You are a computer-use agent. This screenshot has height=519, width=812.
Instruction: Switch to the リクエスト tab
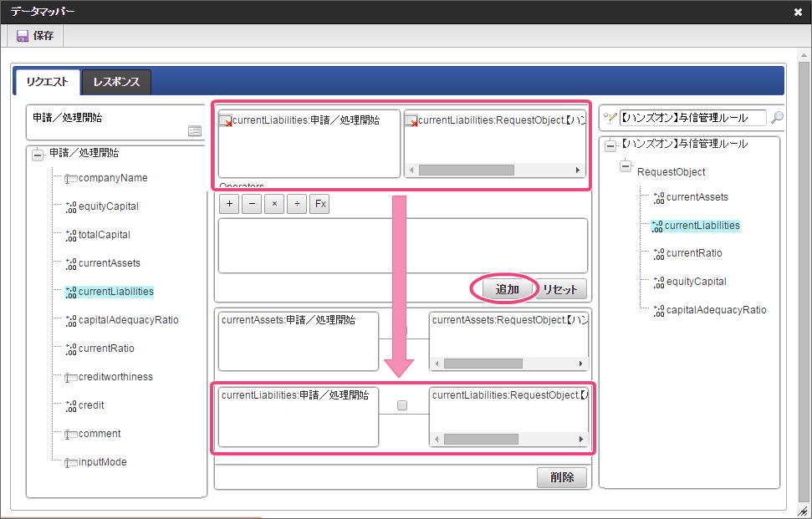pyautogui.click(x=47, y=82)
